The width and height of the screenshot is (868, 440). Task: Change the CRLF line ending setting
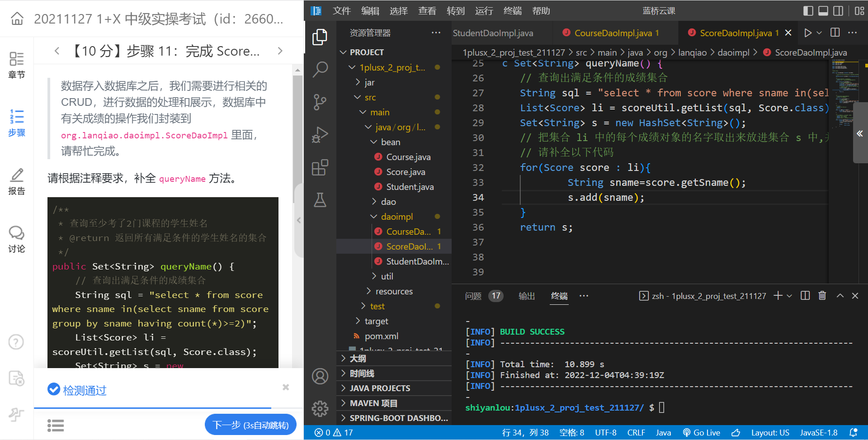coord(636,433)
